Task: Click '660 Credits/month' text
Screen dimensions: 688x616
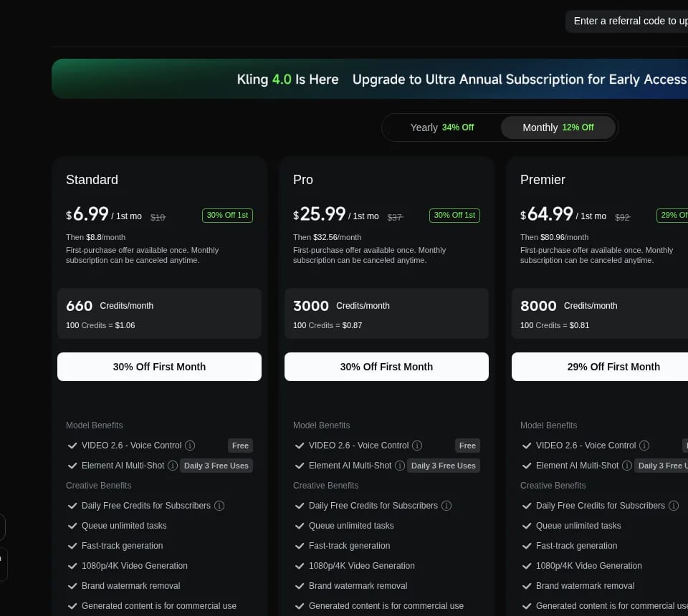Action: [x=110, y=306]
